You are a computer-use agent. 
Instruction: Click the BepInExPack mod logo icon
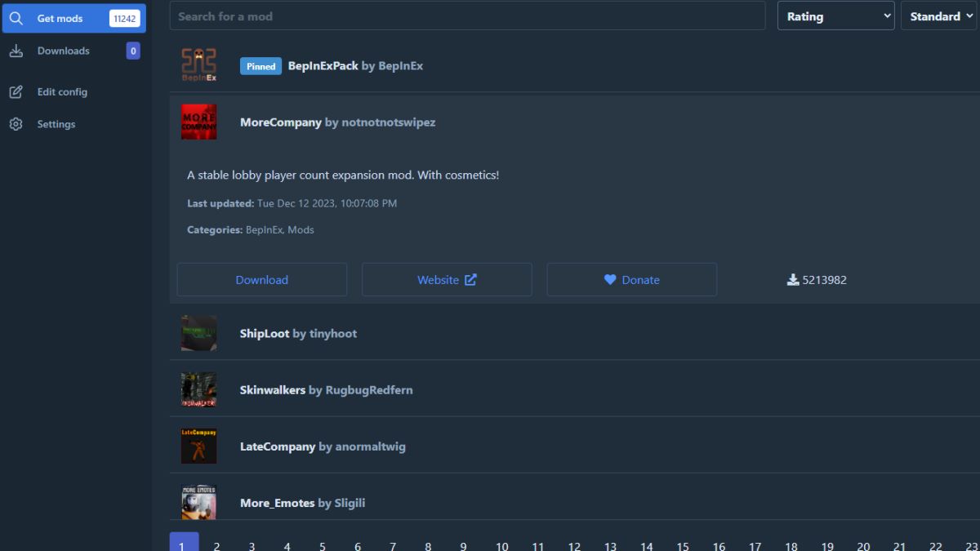pyautogui.click(x=198, y=66)
